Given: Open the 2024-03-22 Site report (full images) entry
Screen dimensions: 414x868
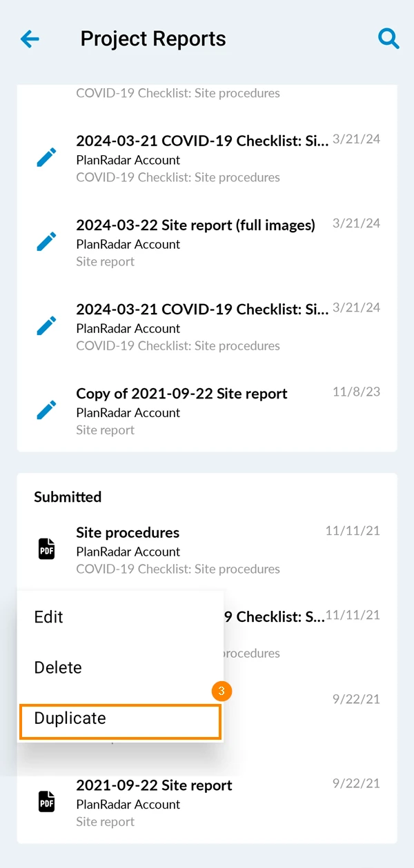Looking at the screenshot, I should coord(207,242).
